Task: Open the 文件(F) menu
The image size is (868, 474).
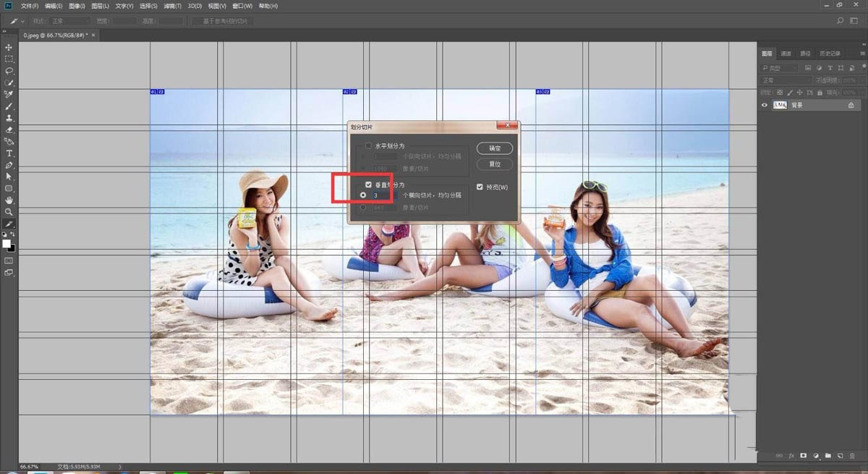Action: click(30, 6)
